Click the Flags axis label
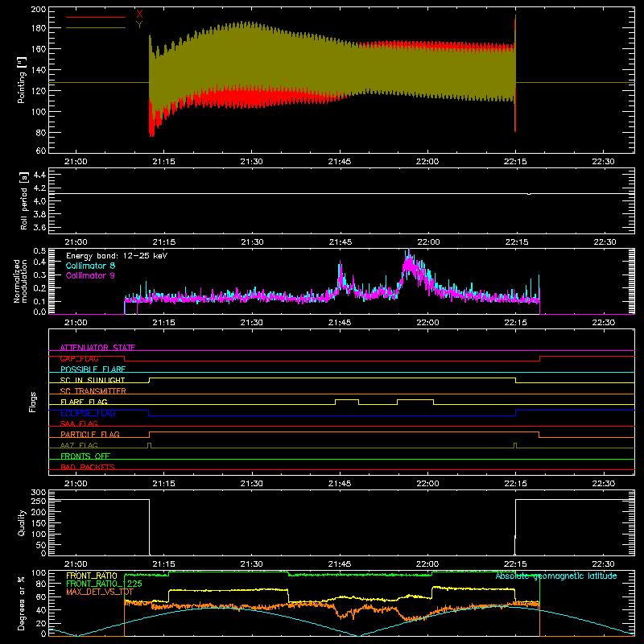The height and width of the screenshot is (644, 644). (33, 402)
